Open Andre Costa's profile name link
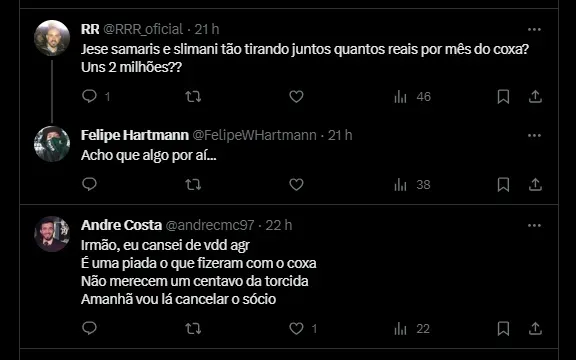 [x=121, y=225]
